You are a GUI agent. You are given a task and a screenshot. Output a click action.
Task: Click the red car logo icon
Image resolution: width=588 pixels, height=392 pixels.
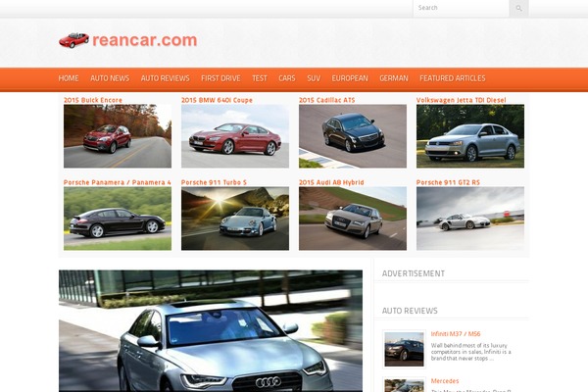click(73, 40)
